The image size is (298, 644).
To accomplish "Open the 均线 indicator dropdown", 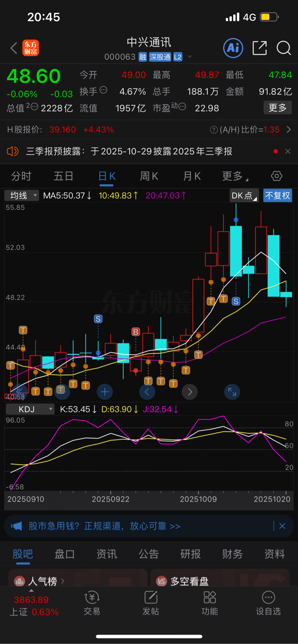I will (22, 195).
